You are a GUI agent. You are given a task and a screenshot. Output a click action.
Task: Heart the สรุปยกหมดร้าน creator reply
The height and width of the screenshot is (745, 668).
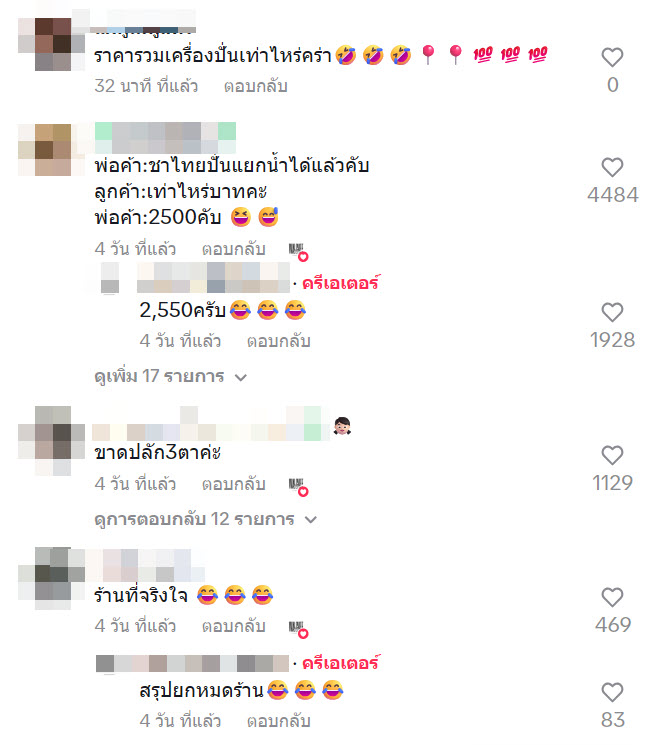612,693
